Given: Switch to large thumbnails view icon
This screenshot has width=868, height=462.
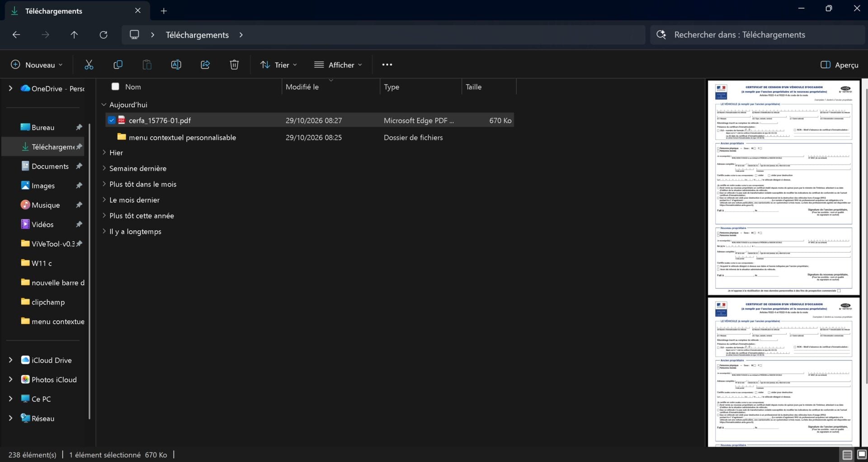Looking at the screenshot, I should (x=862, y=455).
